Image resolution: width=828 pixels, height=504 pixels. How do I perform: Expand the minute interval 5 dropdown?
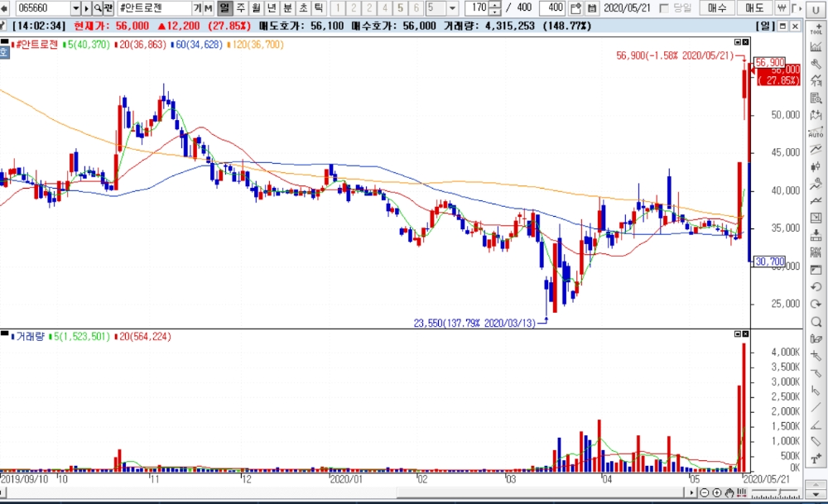pyautogui.click(x=452, y=8)
